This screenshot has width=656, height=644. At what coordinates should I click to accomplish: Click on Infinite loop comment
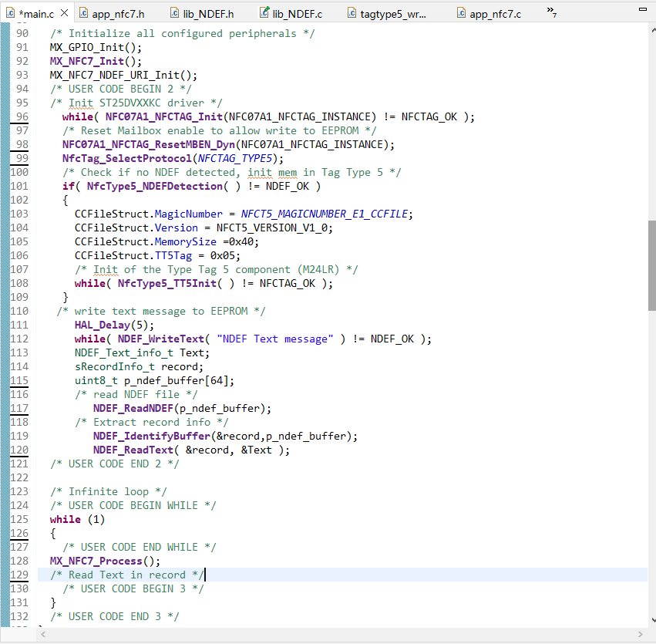pyautogui.click(x=109, y=492)
